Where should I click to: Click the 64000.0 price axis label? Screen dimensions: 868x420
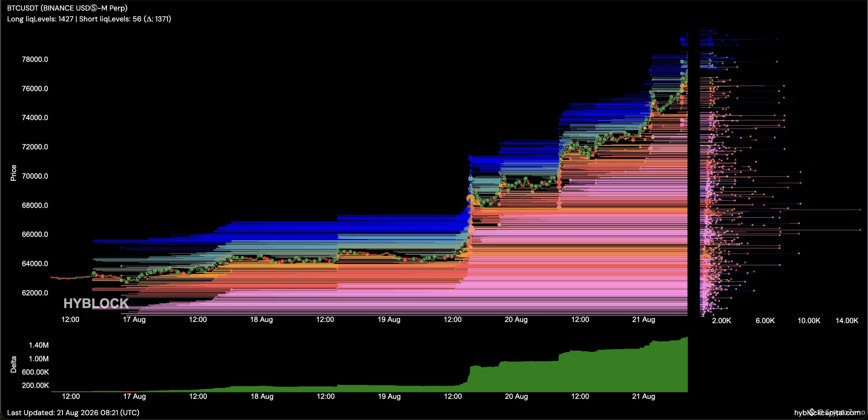point(35,264)
